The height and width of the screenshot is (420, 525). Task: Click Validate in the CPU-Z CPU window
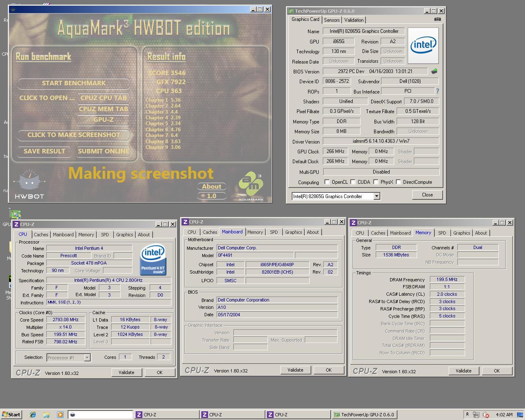(x=126, y=372)
